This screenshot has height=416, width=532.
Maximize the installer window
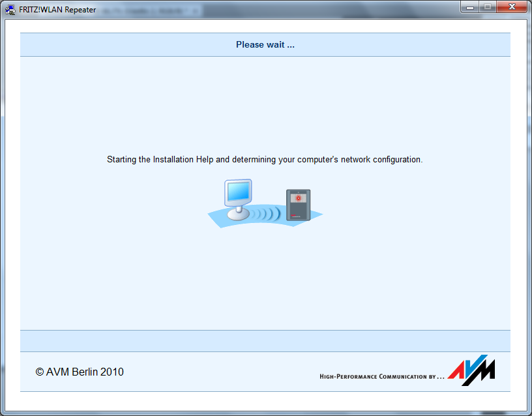[x=487, y=7]
